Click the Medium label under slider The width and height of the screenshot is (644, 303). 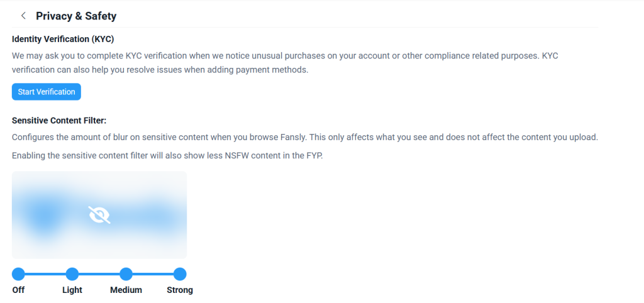126,290
